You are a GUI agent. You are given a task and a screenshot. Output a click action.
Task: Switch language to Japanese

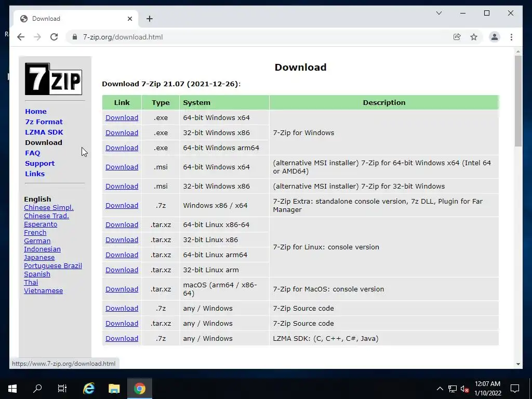[39, 258]
